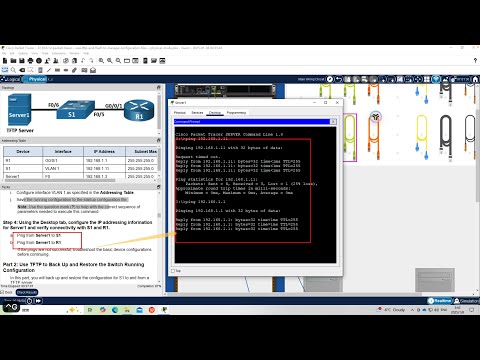480x360 pixels.
Task: Click the Draw rectangle palette icon
Action: tap(127, 61)
